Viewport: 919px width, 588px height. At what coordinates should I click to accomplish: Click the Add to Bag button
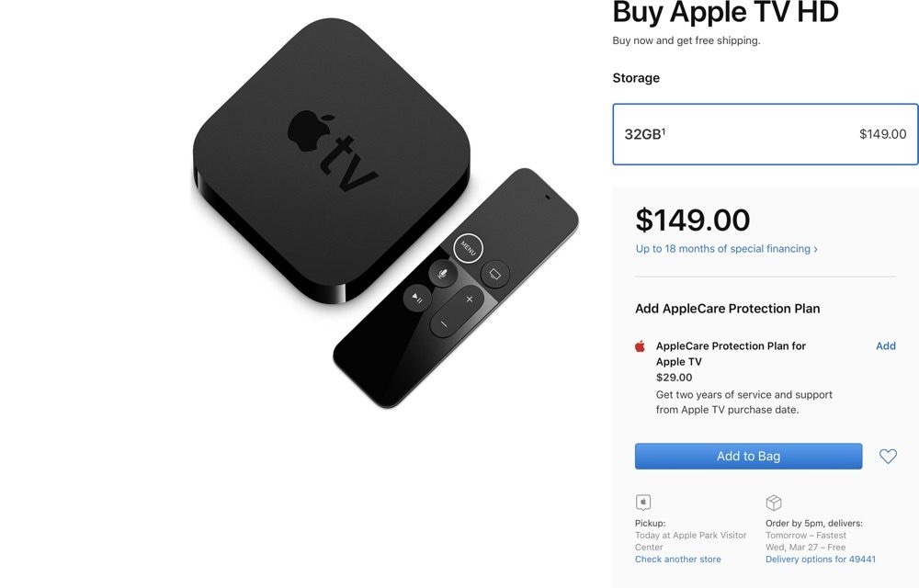click(x=748, y=457)
